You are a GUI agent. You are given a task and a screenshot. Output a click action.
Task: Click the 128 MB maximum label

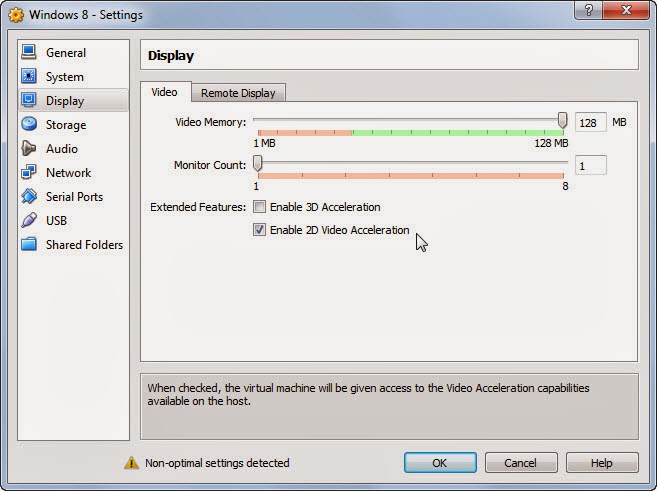[x=551, y=143]
